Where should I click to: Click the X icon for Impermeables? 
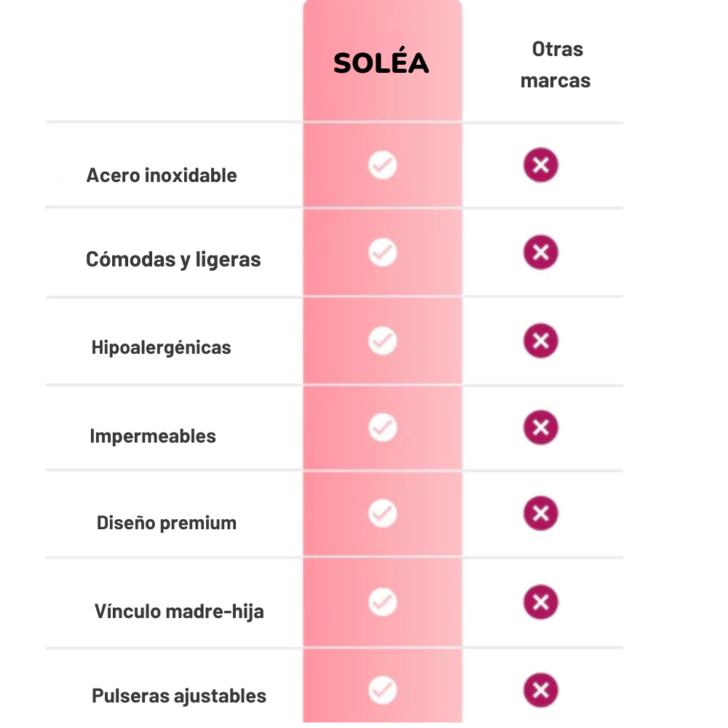(x=541, y=427)
